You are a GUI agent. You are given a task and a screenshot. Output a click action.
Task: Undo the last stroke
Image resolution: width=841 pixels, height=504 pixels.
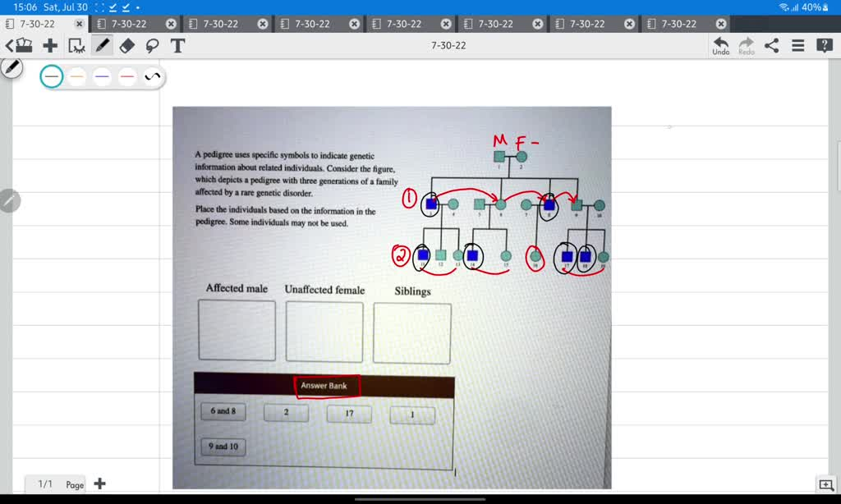point(721,46)
